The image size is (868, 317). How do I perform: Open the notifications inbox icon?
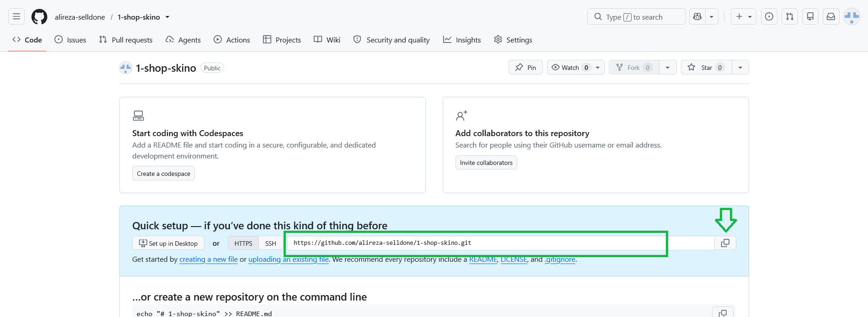[x=831, y=17]
